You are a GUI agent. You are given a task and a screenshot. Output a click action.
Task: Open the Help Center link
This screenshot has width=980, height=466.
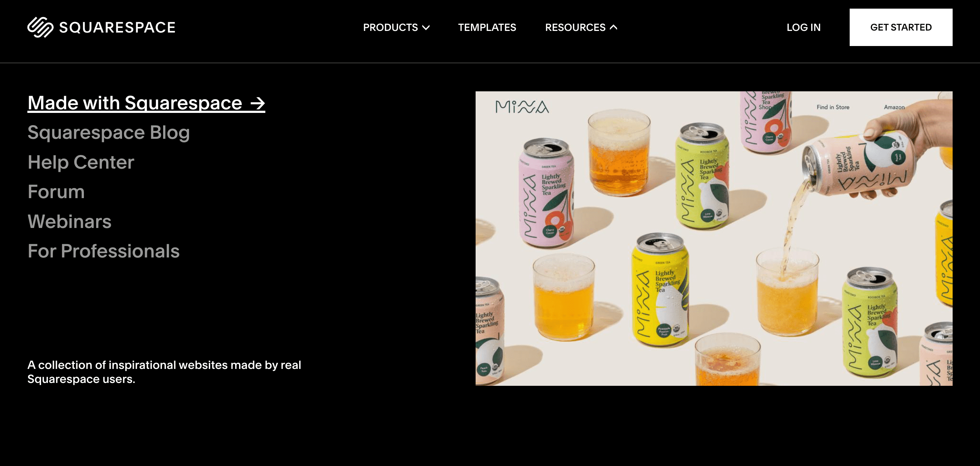coord(81,162)
